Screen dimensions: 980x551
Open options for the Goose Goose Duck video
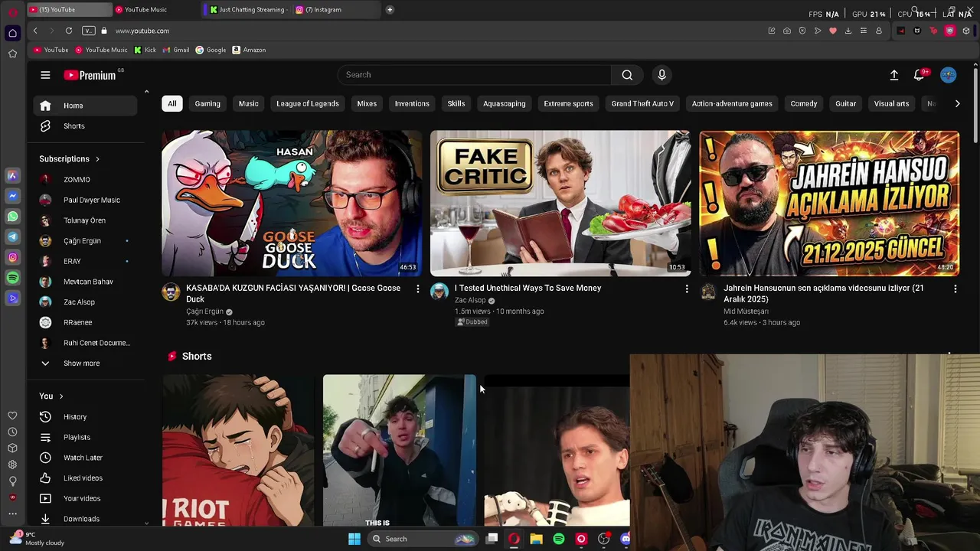418,289
